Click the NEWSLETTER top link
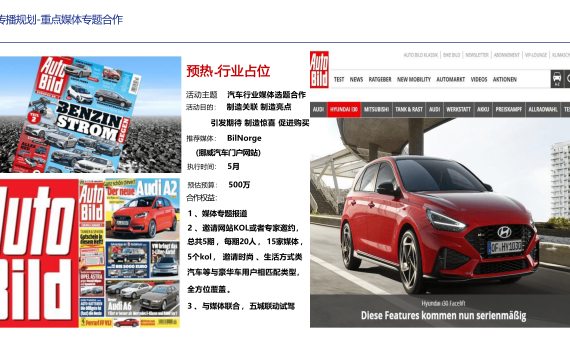The width and height of the screenshot is (570, 360). pyautogui.click(x=477, y=55)
